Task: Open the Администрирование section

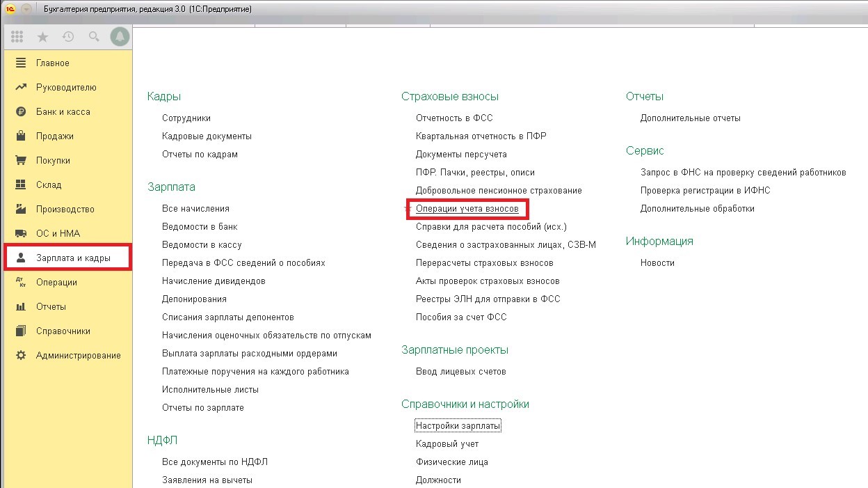Action: (79, 356)
